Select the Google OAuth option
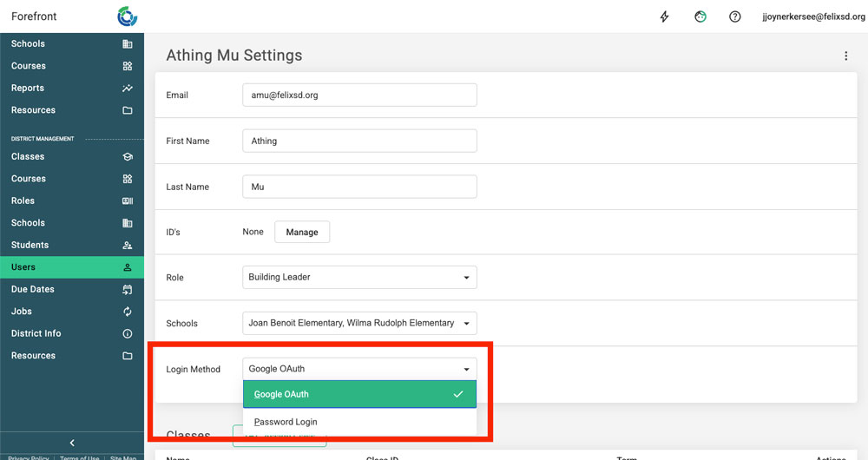 tap(359, 394)
